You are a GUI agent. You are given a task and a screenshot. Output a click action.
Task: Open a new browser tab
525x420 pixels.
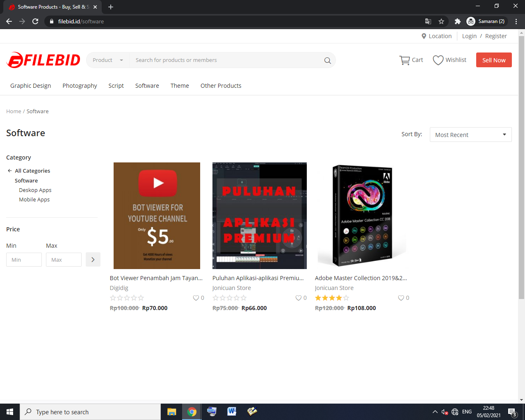pos(111,7)
